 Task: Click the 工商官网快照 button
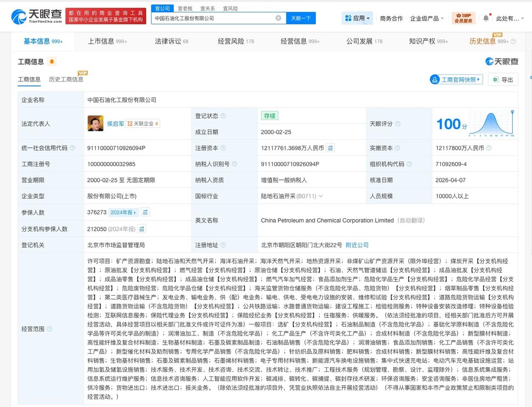coord(456,79)
